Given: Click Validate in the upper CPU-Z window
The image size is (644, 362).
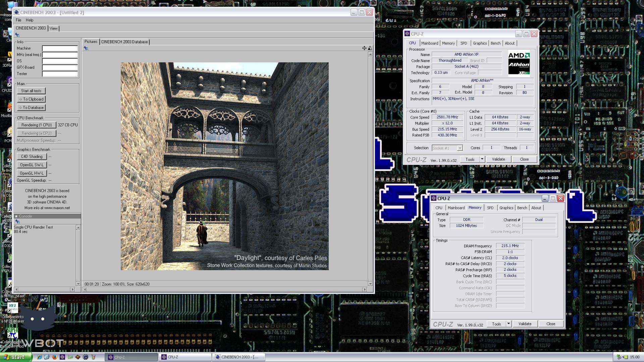Looking at the screenshot, I should [x=498, y=159].
